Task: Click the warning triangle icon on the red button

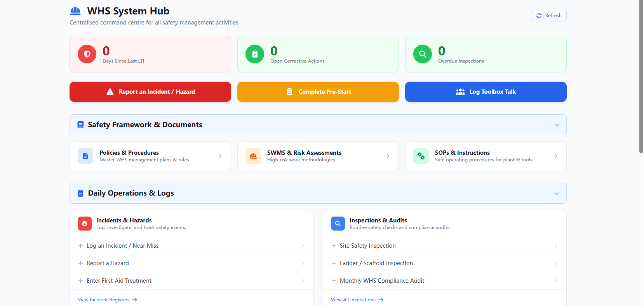Action: coord(110,92)
